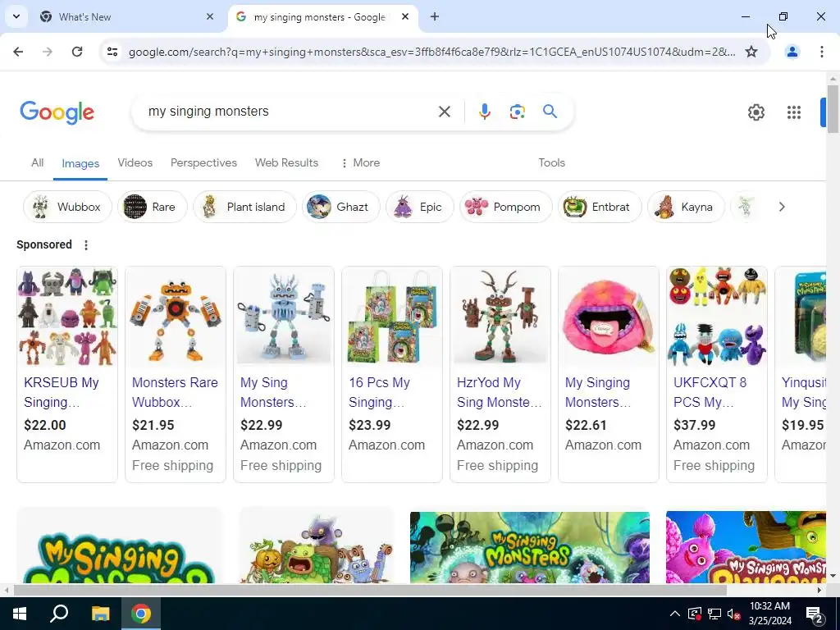Select the Ghazt filter chip
The height and width of the screenshot is (630, 840).
340,207
